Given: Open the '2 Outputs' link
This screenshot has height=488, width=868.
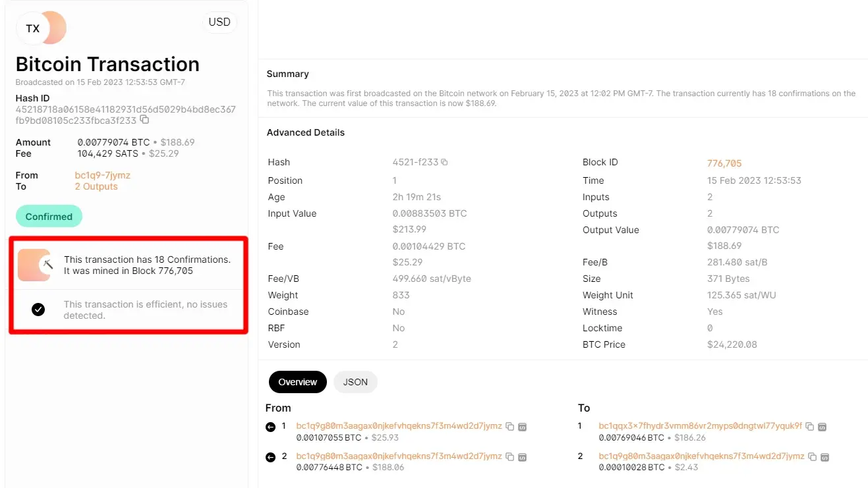Looking at the screenshot, I should pos(96,186).
